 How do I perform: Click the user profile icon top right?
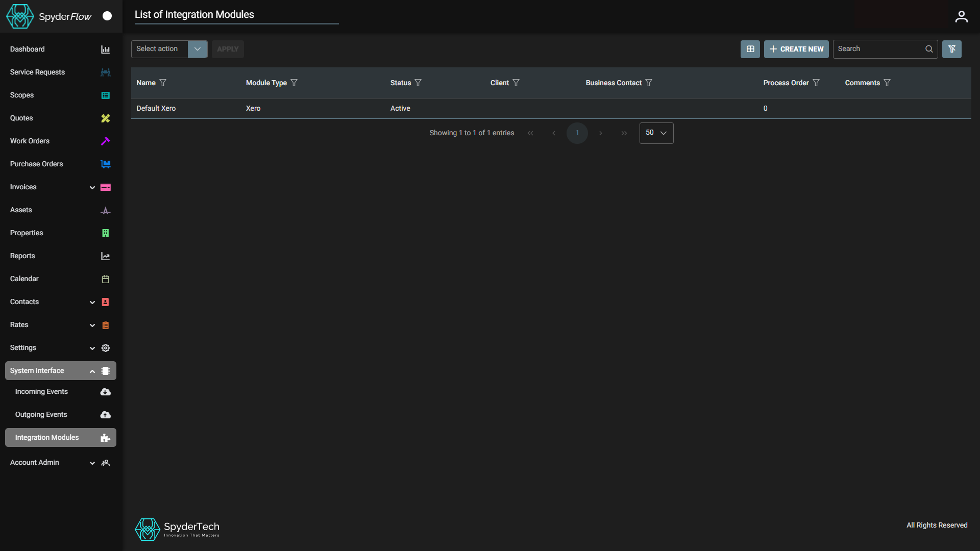pos(962,16)
